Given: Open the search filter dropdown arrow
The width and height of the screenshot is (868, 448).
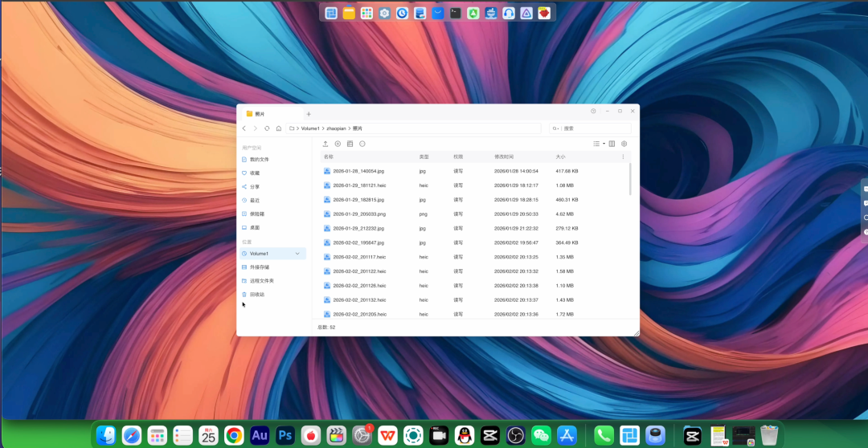Looking at the screenshot, I should coord(558,128).
